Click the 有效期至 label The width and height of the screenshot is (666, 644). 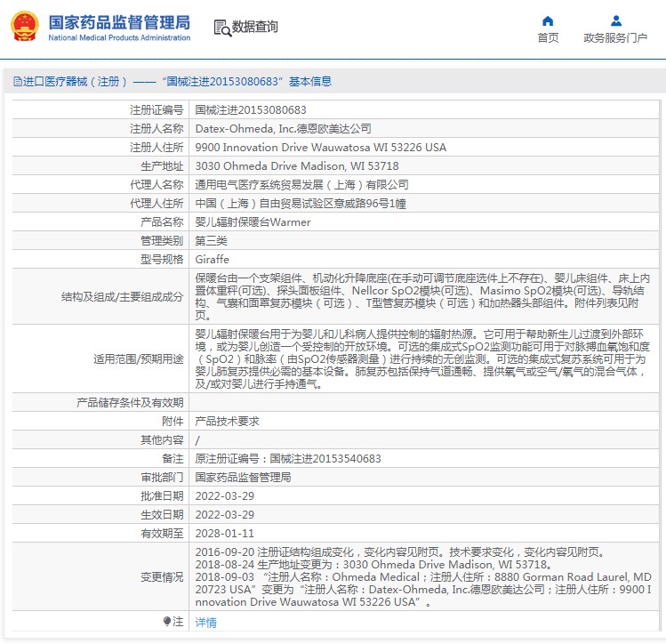[x=162, y=534]
